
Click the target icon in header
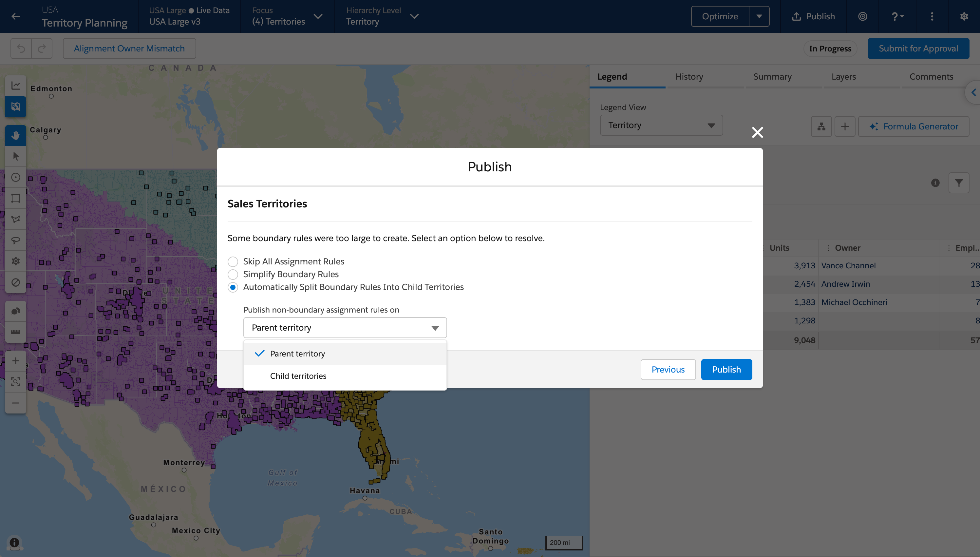(863, 16)
